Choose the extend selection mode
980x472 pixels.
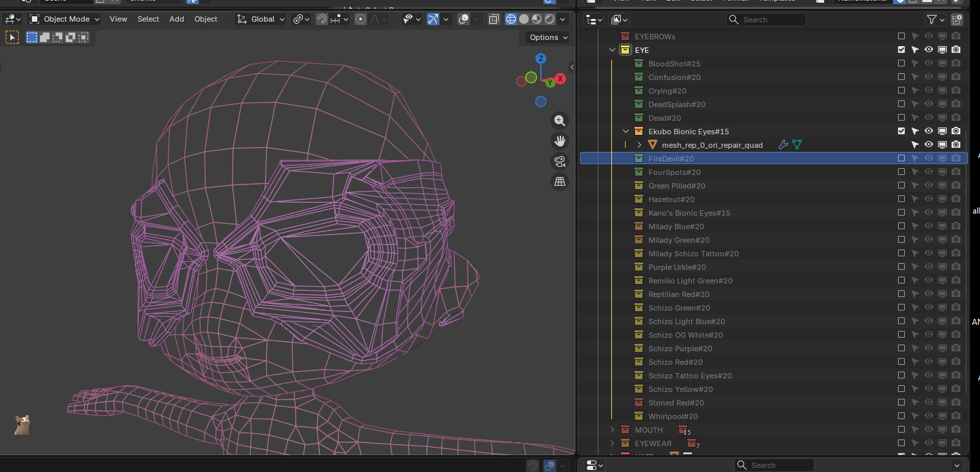point(45,37)
